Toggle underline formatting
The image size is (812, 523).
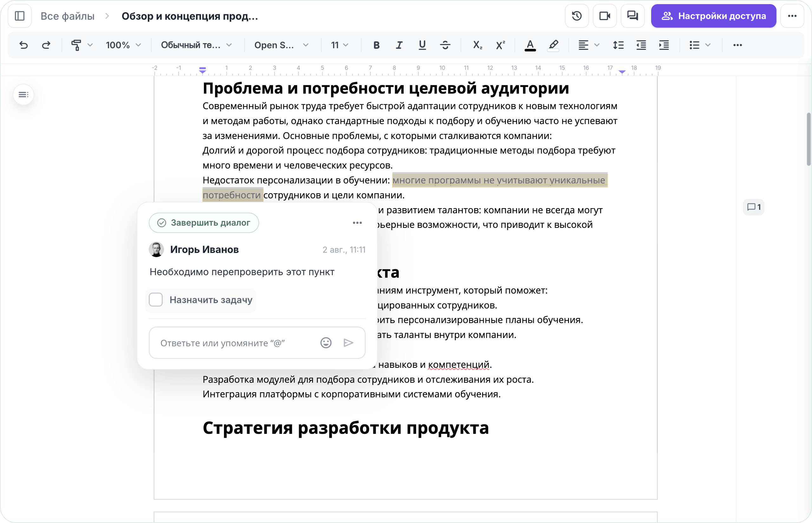422,45
